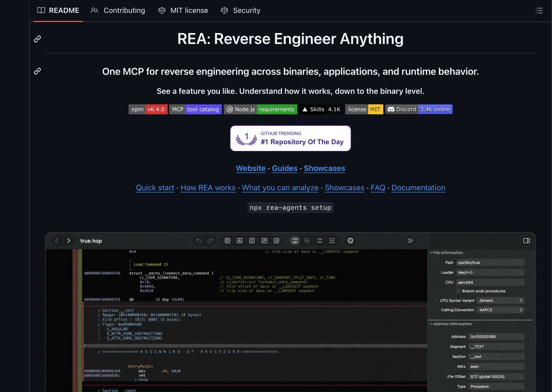The width and height of the screenshot is (552, 392).
Task: Enable Branch ends procedures checkbox
Action: coord(459,291)
